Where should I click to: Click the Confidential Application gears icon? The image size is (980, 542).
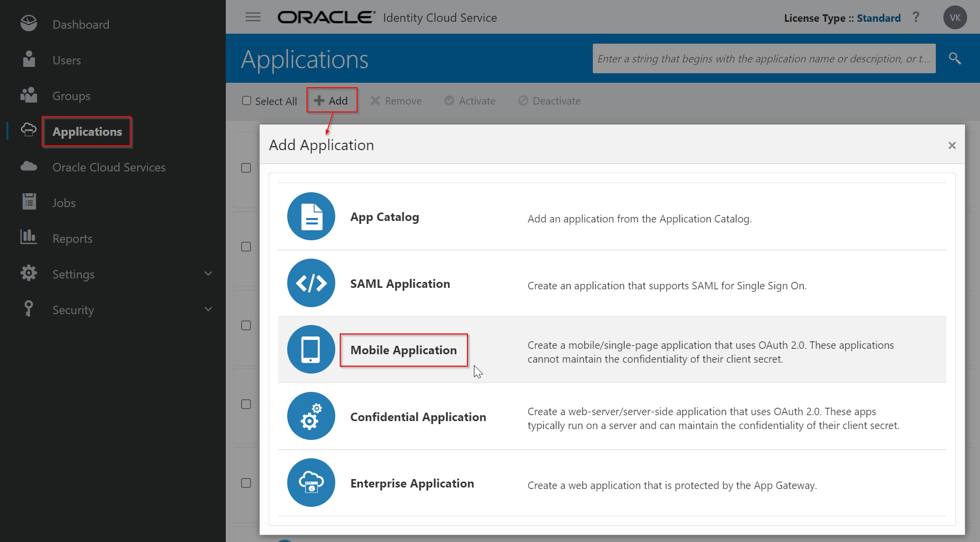(311, 416)
